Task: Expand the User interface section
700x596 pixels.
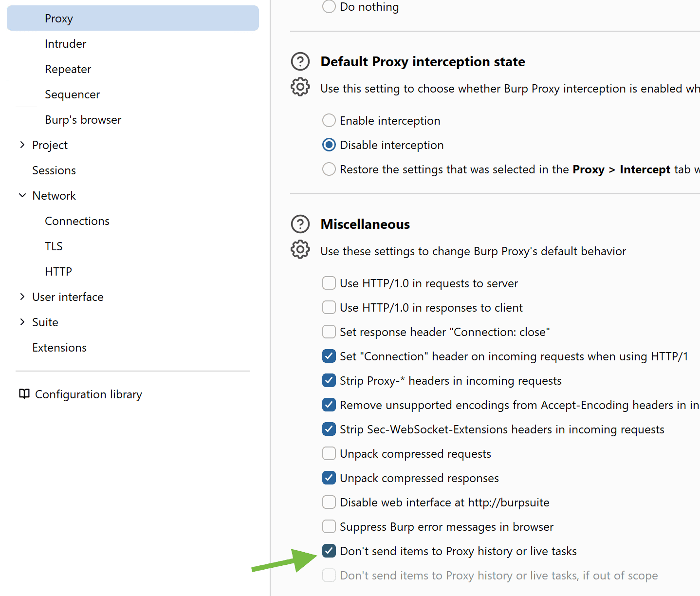Action: pyautogui.click(x=22, y=297)
